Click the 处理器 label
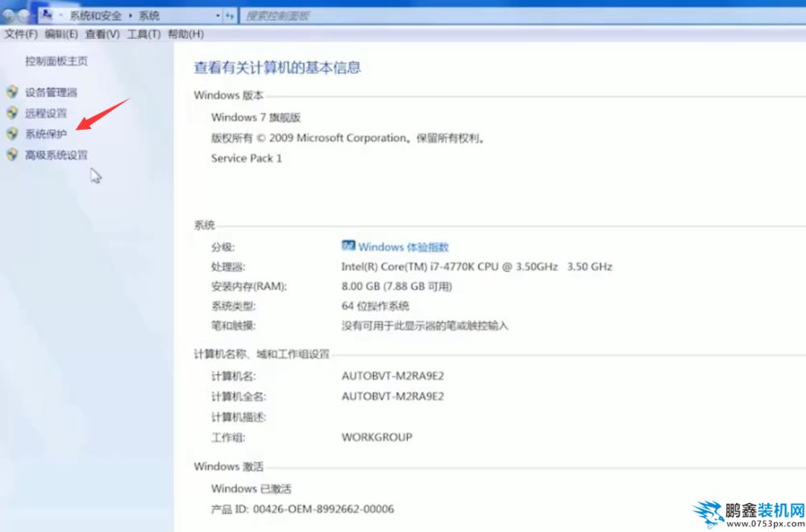 (228, 267)
